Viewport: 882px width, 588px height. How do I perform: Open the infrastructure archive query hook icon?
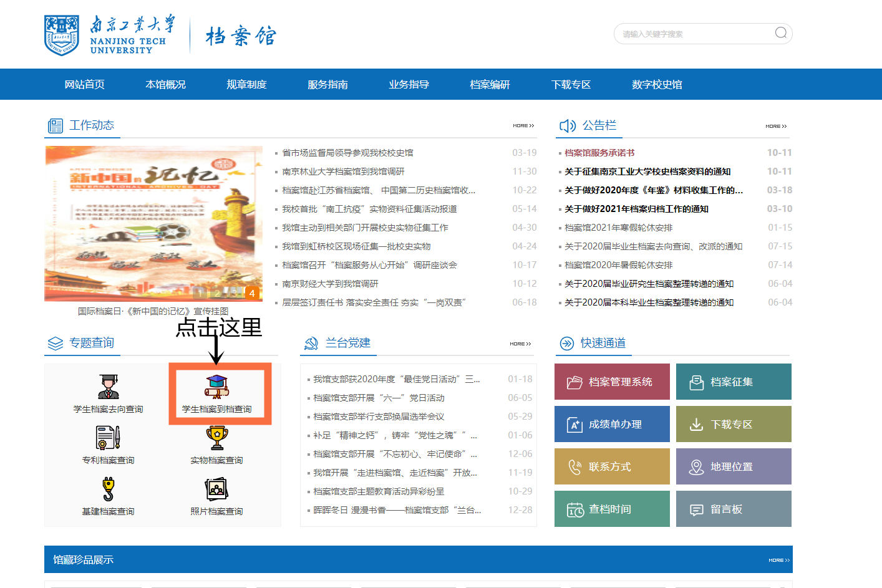pyautogui.click(x=108, y=489)
